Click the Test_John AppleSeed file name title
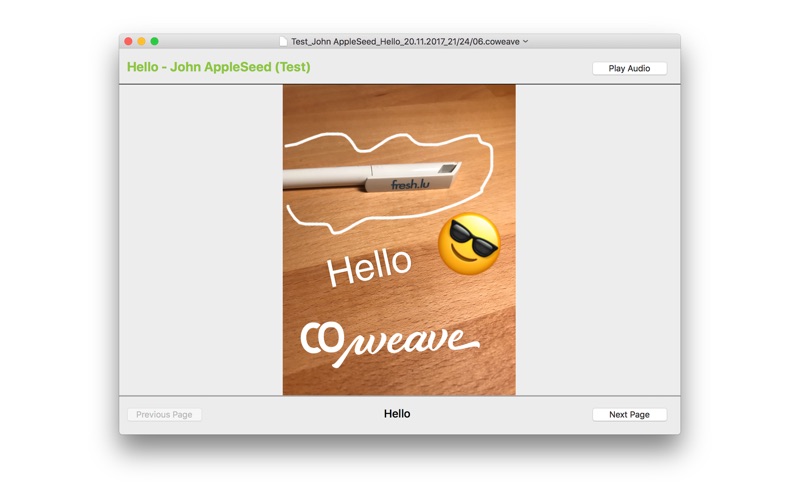The image size is (800, 500). 405,41
